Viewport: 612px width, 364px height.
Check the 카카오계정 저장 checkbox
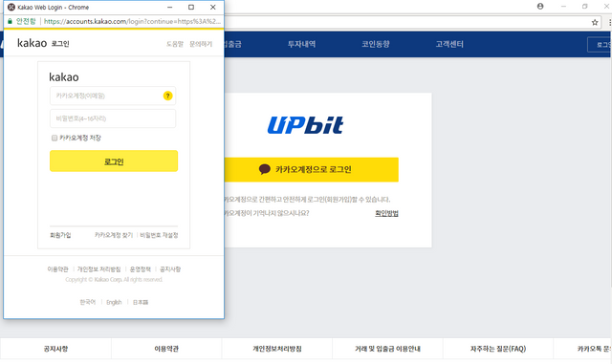tap(55, 138)
